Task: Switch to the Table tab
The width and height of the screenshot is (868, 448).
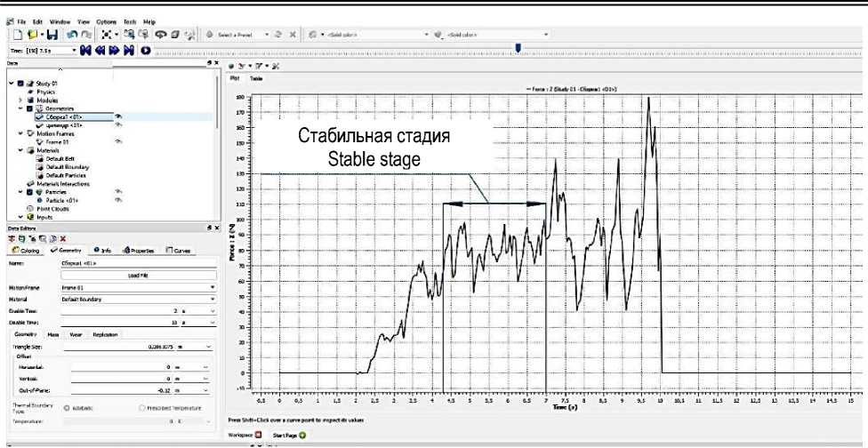Action: [x=256, y=78]
